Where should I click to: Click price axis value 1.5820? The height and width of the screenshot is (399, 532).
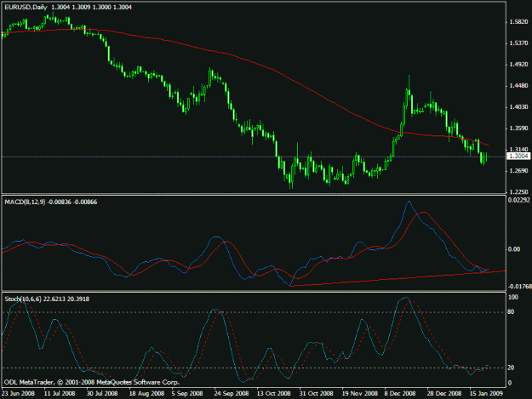(x=518, y=22)
